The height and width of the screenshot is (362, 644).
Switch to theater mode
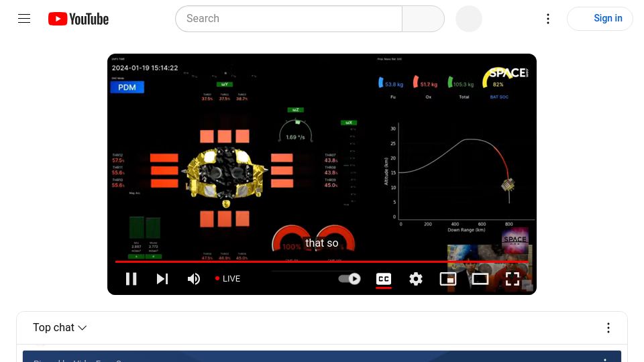[480, 279]
